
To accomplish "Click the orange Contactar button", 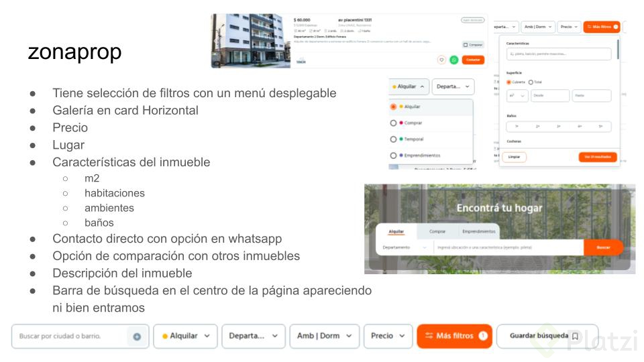I will (473, 60).
